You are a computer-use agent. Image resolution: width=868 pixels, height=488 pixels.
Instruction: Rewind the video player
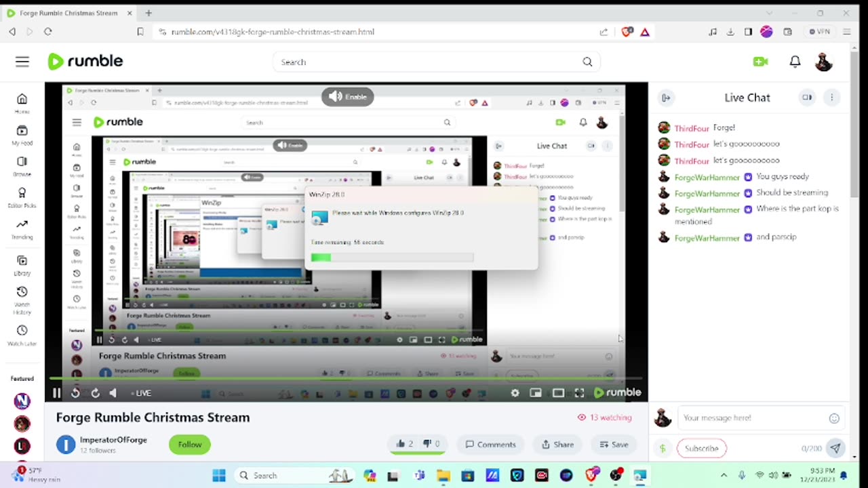click(x=75, y=392)
